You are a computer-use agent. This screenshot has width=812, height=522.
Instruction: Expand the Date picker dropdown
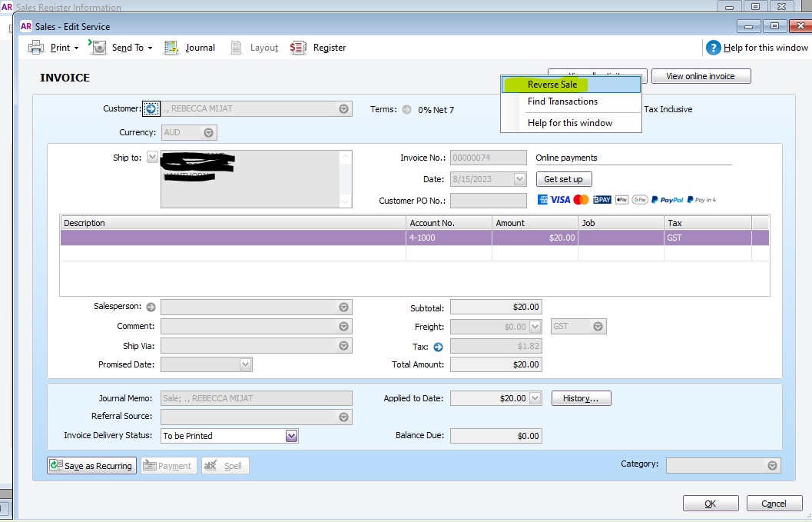519,179
